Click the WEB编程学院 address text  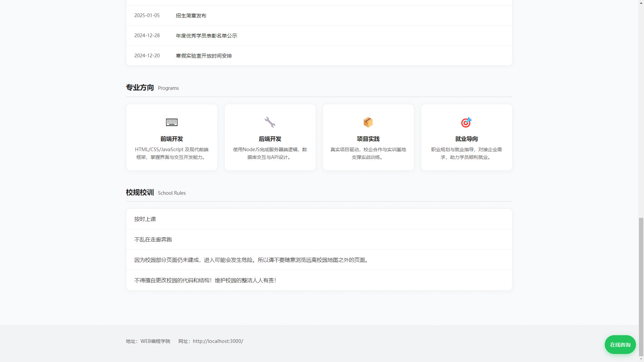[155, 341]
